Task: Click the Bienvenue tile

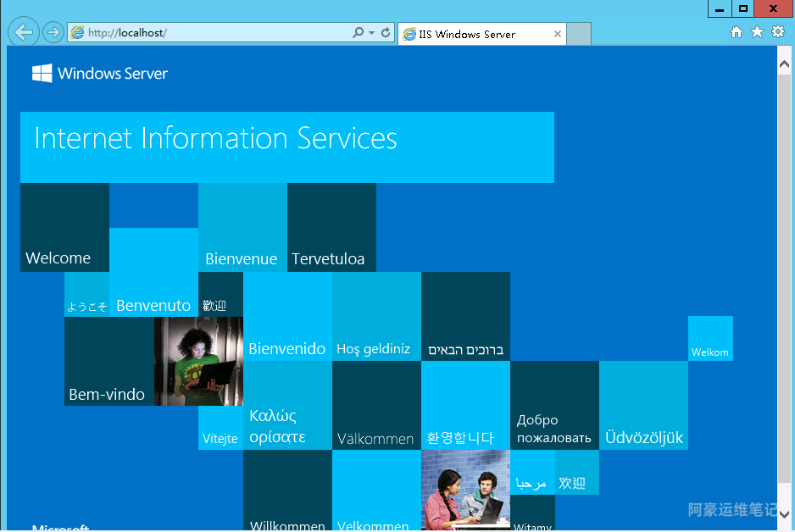Action: pos(242,228)
